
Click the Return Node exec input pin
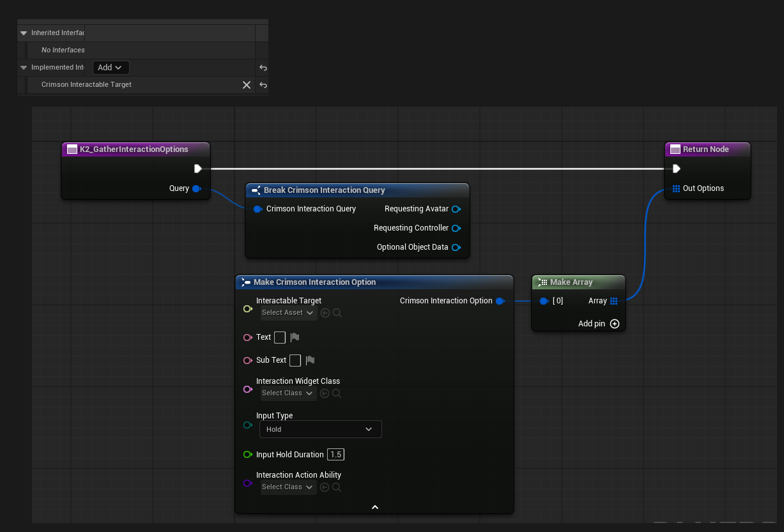pyautogui.click(x=676, y=169)
